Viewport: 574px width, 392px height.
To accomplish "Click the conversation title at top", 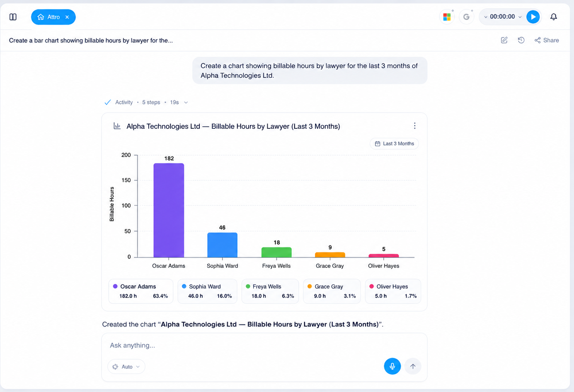I will point(91,40).
